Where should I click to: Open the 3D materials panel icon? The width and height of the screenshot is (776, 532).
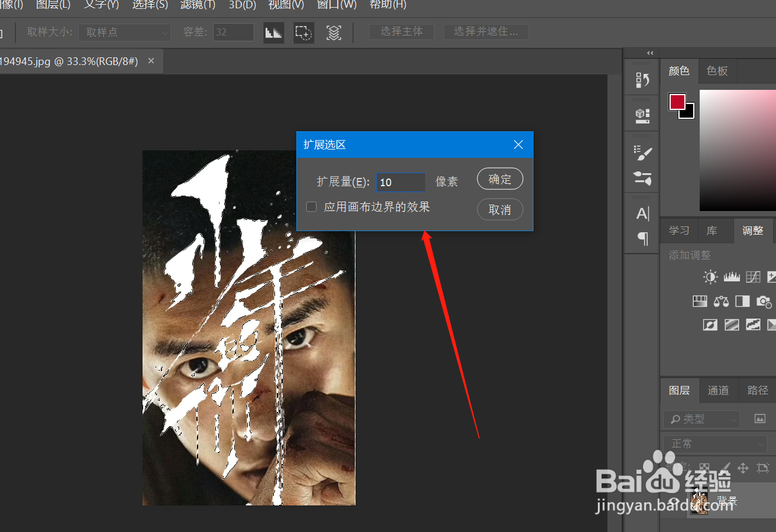point(642,115)
